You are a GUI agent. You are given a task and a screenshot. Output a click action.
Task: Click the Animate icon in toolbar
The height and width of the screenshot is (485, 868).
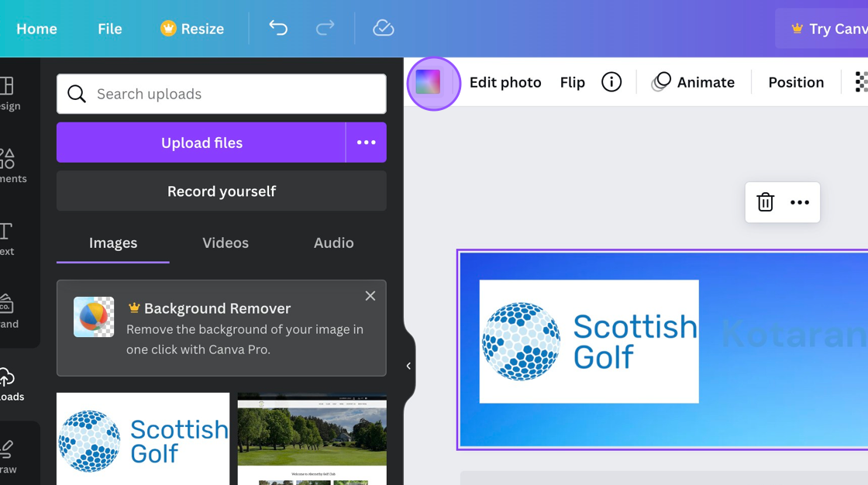coord(660,82)
